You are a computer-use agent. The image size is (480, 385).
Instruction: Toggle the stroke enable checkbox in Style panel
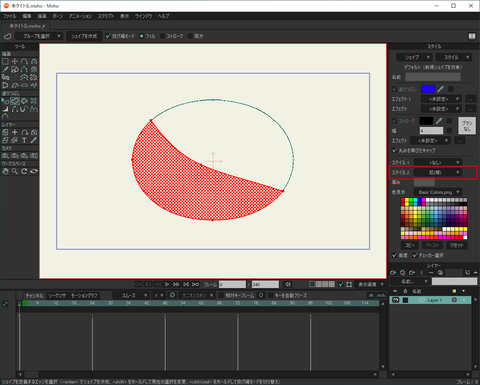[395, 121]
